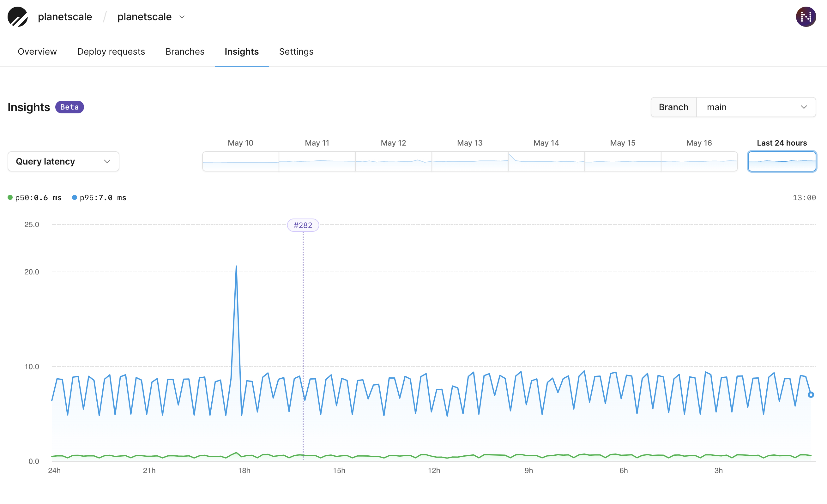Click the blue p95 legend dot
Image resolution: width=827 pixels, height=504 pixels.
pos(75,198)
